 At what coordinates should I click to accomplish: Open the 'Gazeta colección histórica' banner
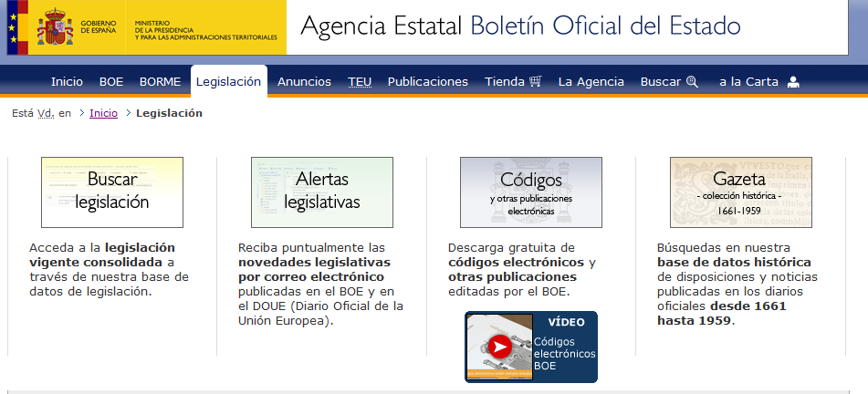741,192
